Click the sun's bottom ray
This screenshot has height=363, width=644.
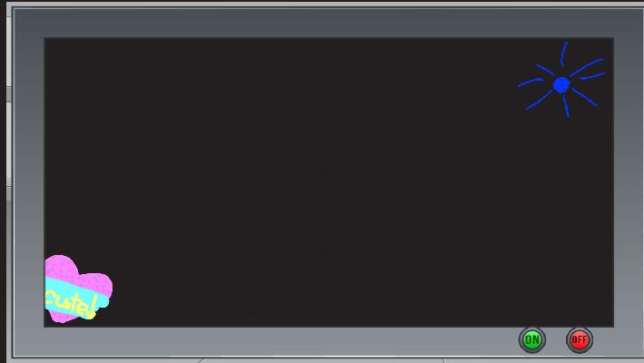[x=566, y=106]
